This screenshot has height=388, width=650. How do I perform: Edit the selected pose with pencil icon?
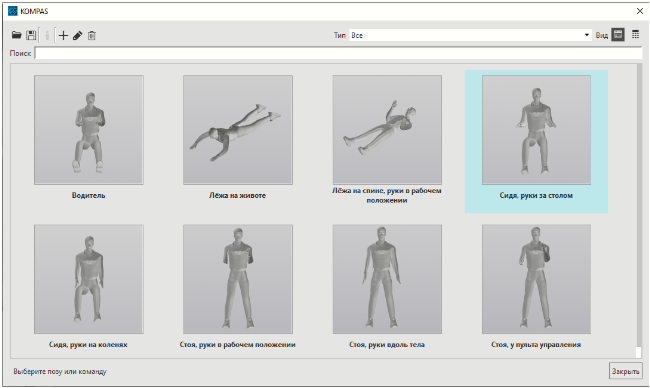(78, 35)
